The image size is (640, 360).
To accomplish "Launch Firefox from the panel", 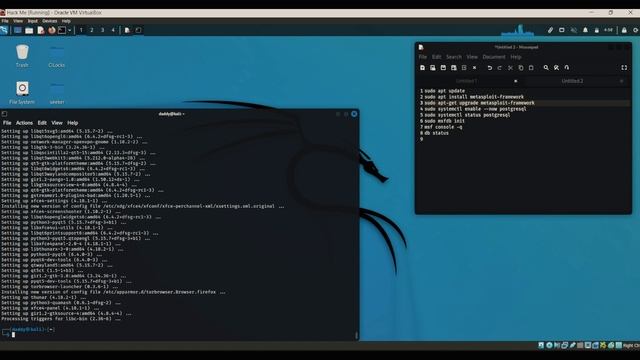I will click(x=51, y=30).
